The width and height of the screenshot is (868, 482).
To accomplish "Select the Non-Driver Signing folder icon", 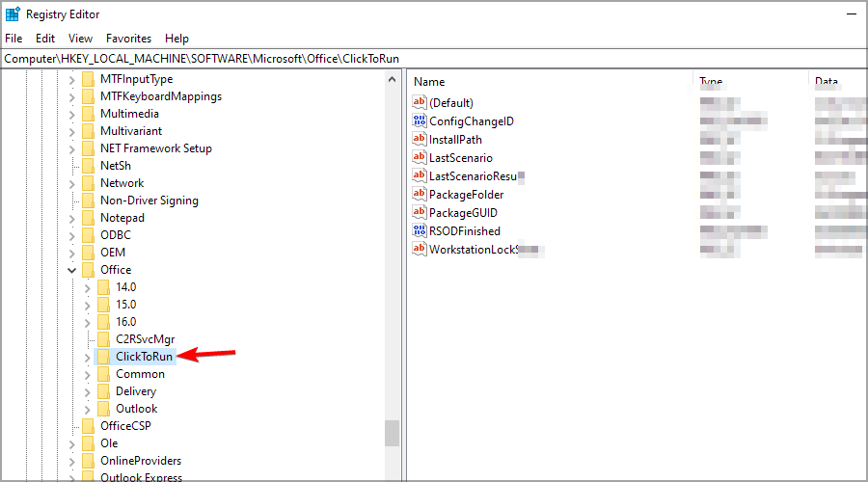I will click(x=88, y=201).
